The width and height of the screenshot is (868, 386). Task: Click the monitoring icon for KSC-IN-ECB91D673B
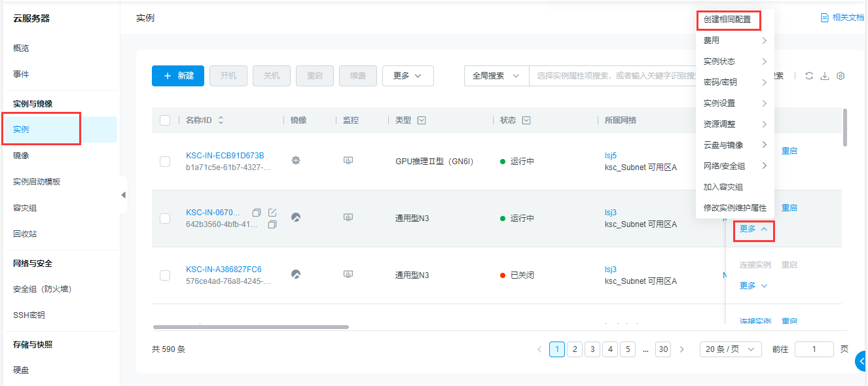click(x=348, y=161)
